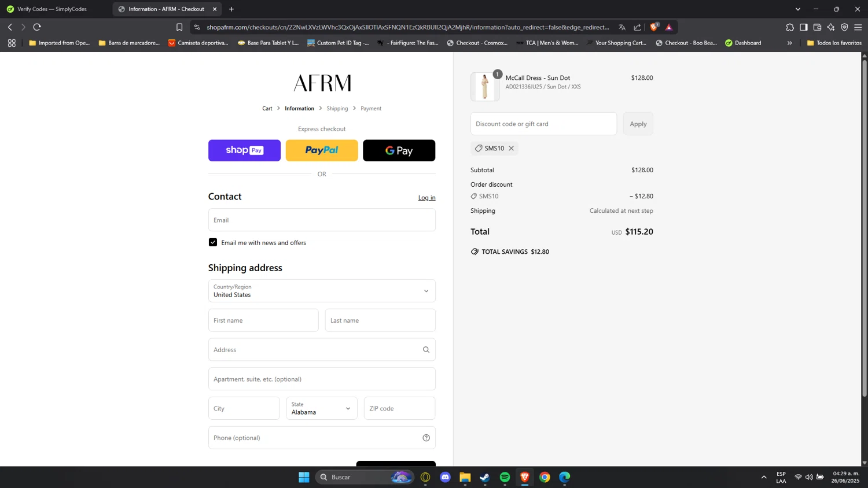
Task: Click the McCall Dress product thumbnail
Action: pyautogui.click(x=485, y=87)
